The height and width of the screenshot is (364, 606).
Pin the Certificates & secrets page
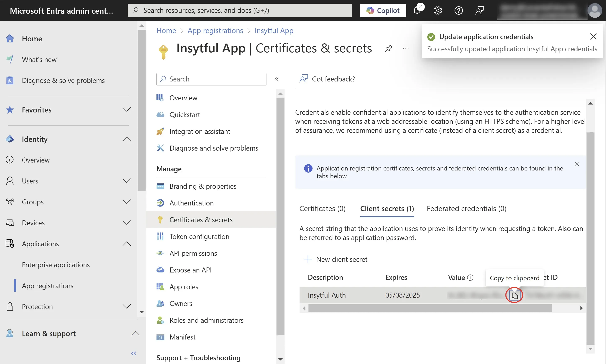click(389, 48)
